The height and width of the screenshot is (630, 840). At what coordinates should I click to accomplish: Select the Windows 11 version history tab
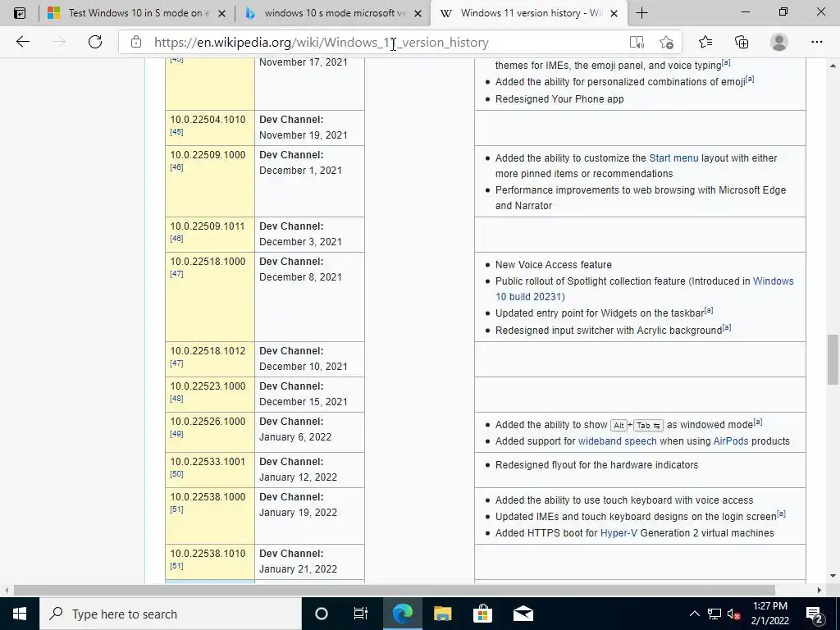pos(528,13)
